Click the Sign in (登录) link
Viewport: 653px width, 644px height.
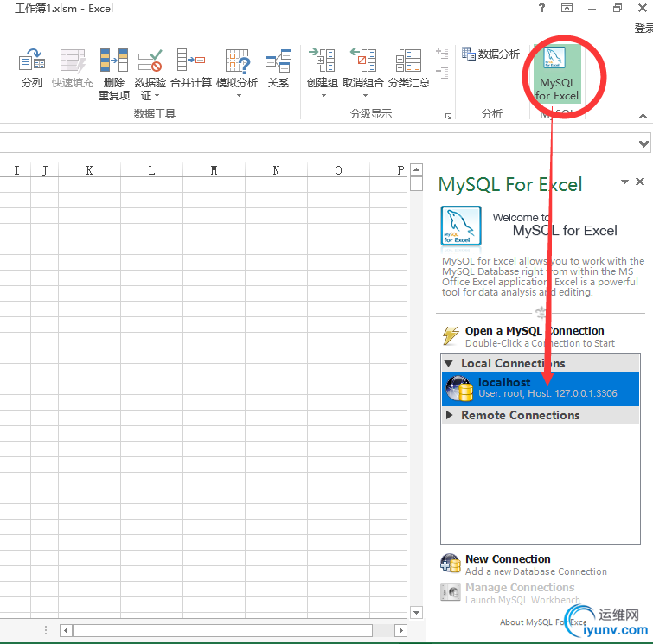point(643,29)
